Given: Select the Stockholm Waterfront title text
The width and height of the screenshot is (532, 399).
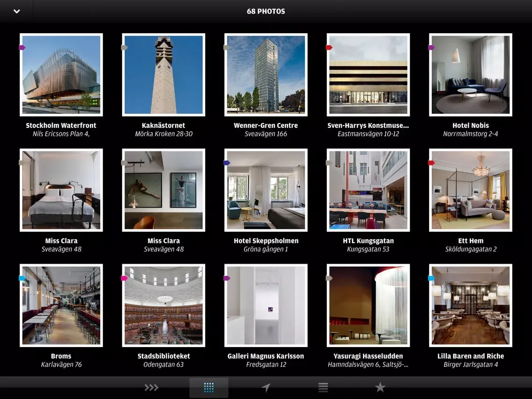Looking at the screenshot, I should click(x=61, y=125).
